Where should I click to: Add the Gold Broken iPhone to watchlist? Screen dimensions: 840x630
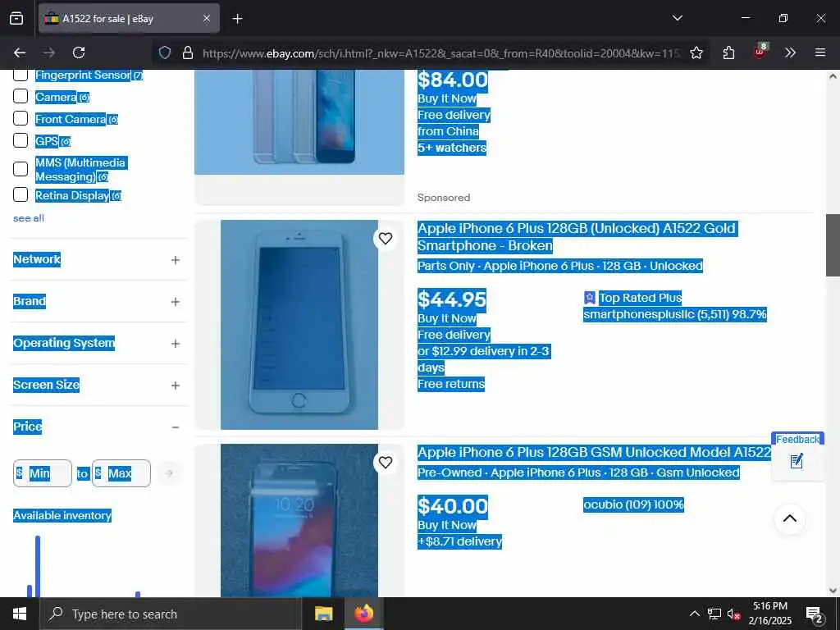click(386, 239)
